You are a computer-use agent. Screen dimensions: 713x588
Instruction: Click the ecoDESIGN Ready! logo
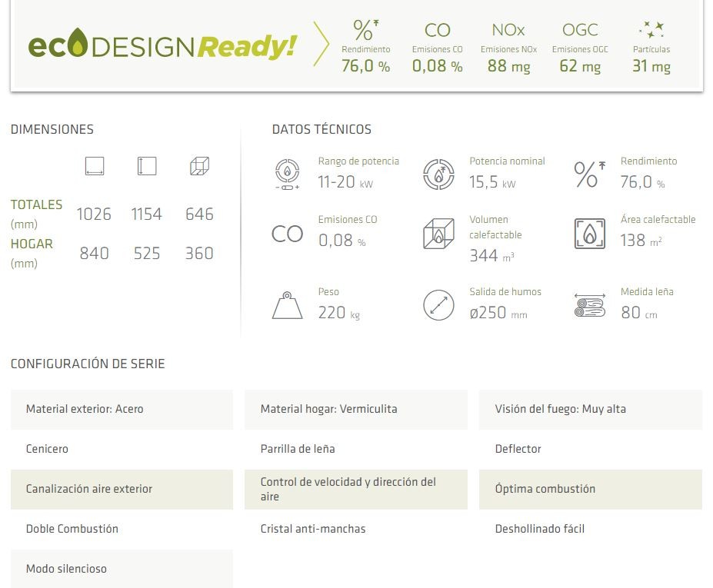click(162, 44)
